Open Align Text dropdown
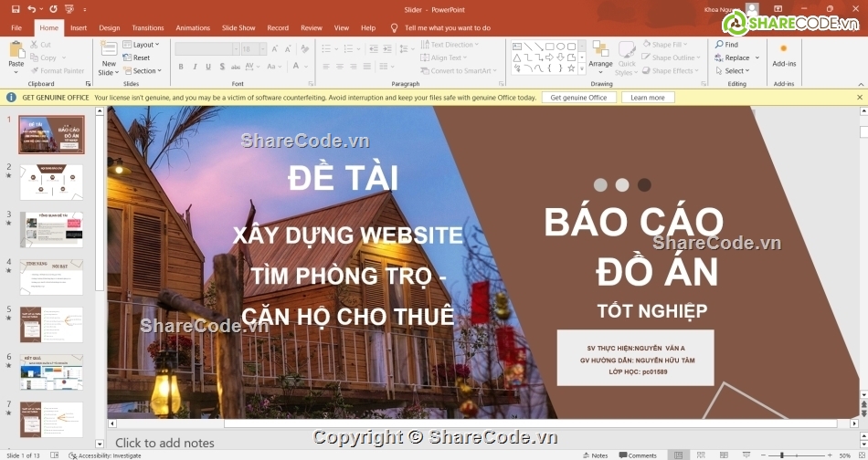868x460 pixels. 444,57
